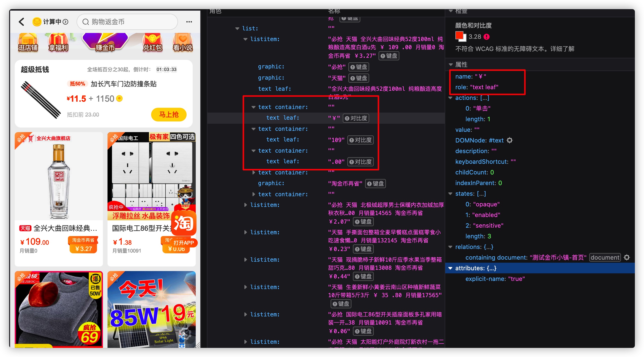
Task: Click the countdown timer 01:03:33
Action: (x=166, y=69)
